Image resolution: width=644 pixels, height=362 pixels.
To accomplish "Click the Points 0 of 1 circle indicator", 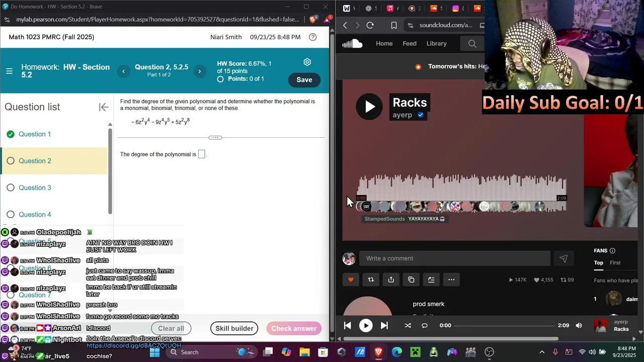I will point(220,79).
